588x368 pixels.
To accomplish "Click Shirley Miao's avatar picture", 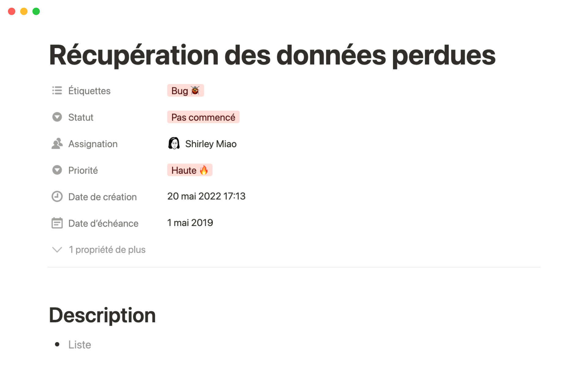I will [174, 144].
